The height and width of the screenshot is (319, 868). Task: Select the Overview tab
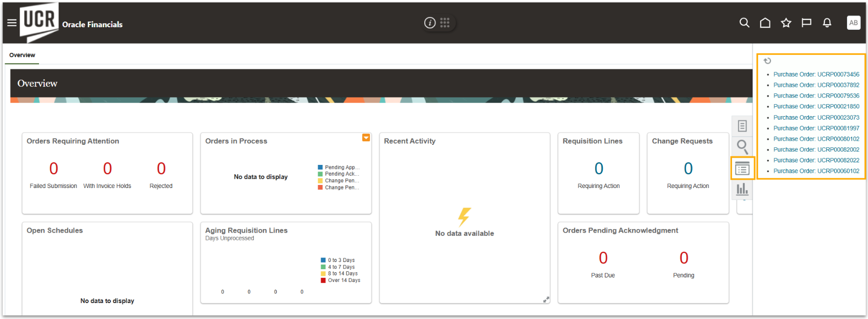[22, 55]
